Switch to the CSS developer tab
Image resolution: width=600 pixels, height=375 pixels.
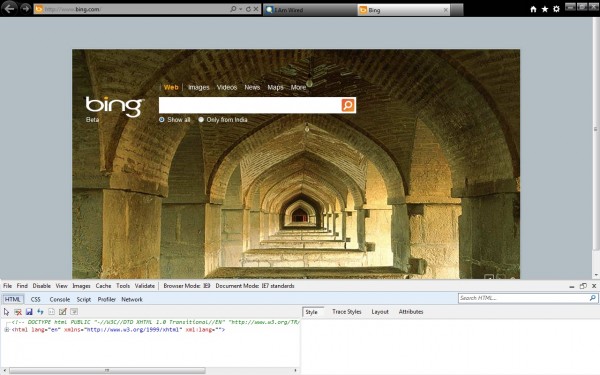point(36,299)
